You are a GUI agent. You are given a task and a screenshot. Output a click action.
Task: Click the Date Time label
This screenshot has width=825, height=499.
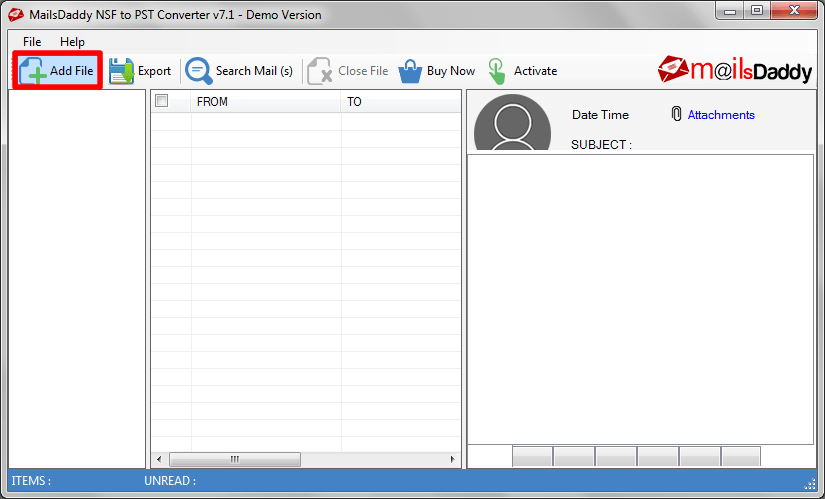[x=600, y=115]
